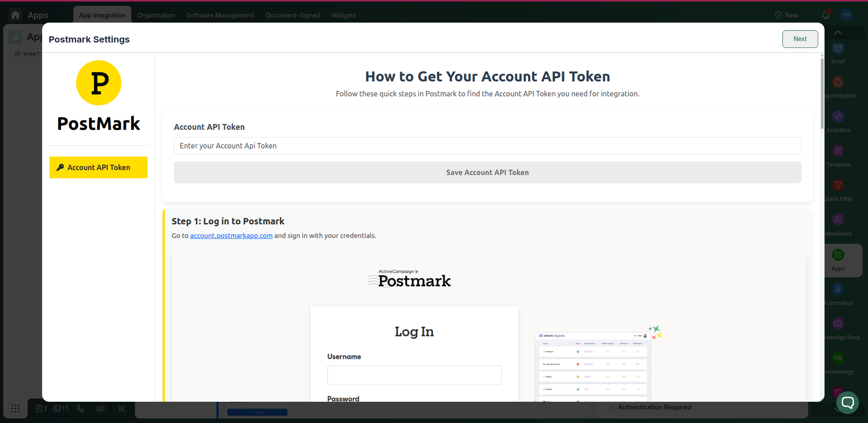Open the notifications bell
The width and height of the screenshot is (868, 423).
pyautogui.click(x=825, y=15)
